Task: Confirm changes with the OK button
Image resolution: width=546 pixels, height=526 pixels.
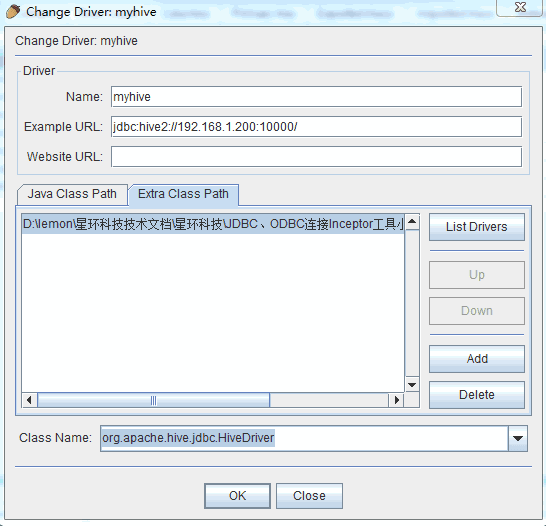Action: pyautogui.click(x=237, y=496)
